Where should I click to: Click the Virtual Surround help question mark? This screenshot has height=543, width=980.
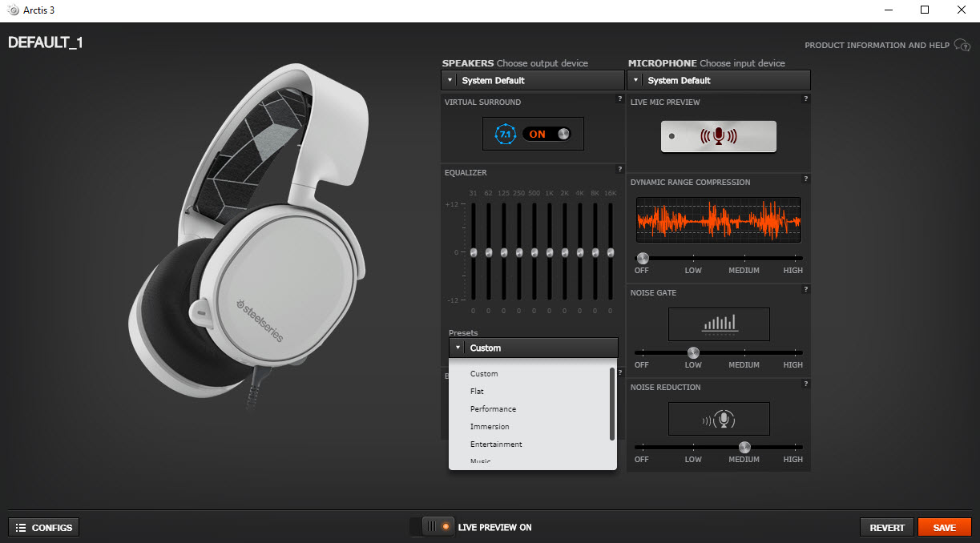[619, 99]
